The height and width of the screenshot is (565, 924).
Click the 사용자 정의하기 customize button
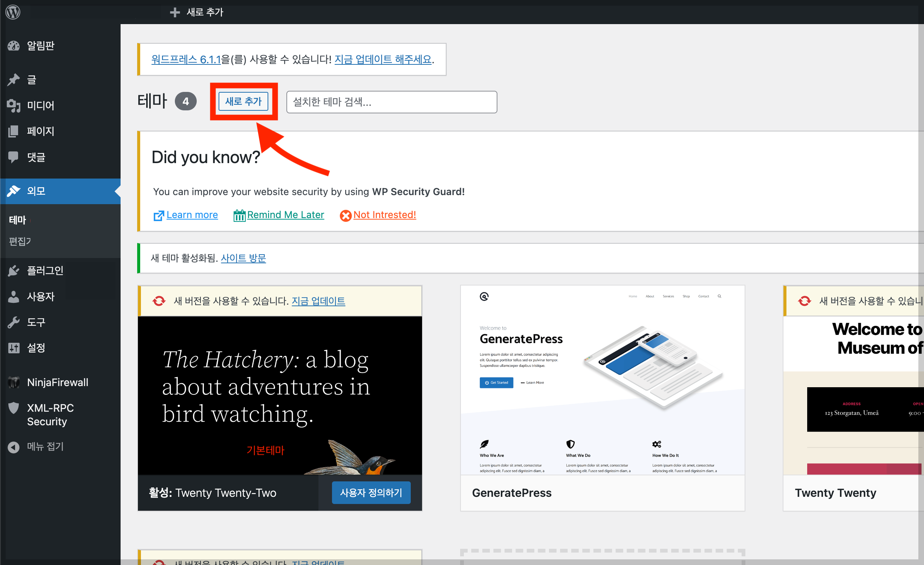(371, 492)
